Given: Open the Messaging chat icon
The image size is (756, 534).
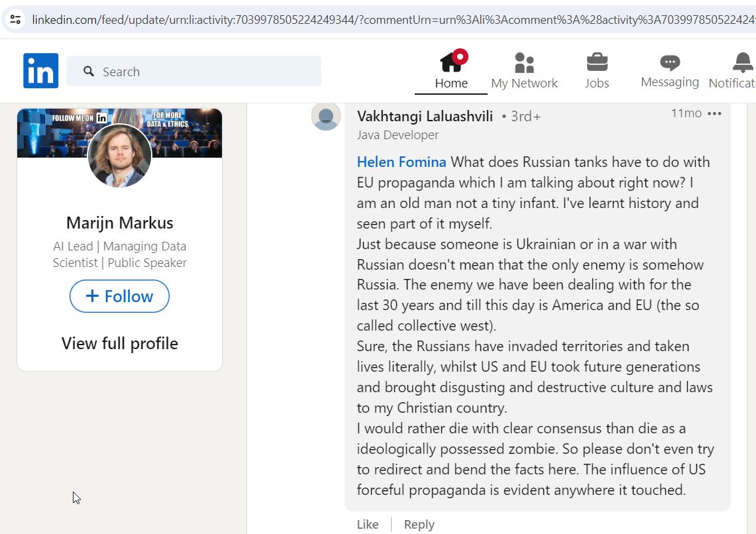Looking at the screenshot, I should (x=670, y=62).
